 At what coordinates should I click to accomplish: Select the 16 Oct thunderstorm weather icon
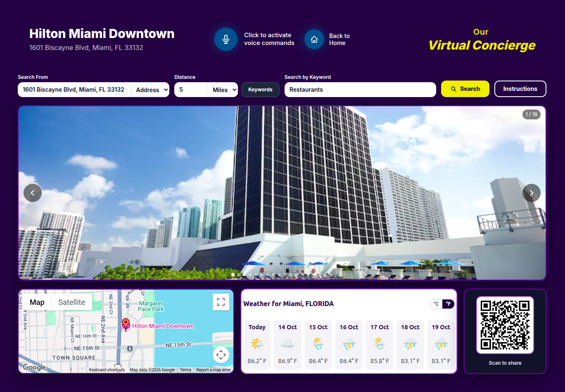[349, 344]
